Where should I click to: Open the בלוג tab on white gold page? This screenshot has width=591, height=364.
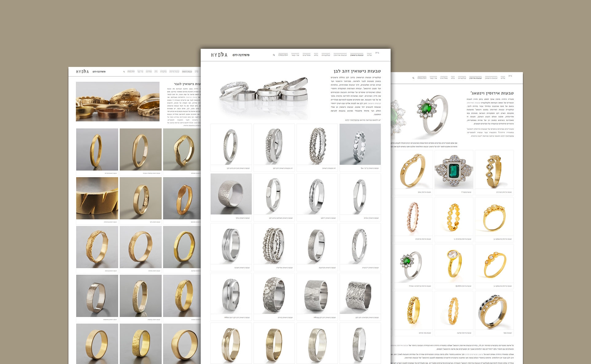[x=316, y=55]
